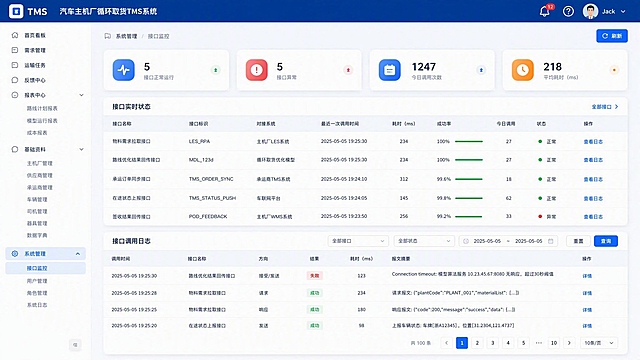Open 详情 for the failed Connection timeout log
The width and height of the screenshot is (640, 360).
click(587, 276)
